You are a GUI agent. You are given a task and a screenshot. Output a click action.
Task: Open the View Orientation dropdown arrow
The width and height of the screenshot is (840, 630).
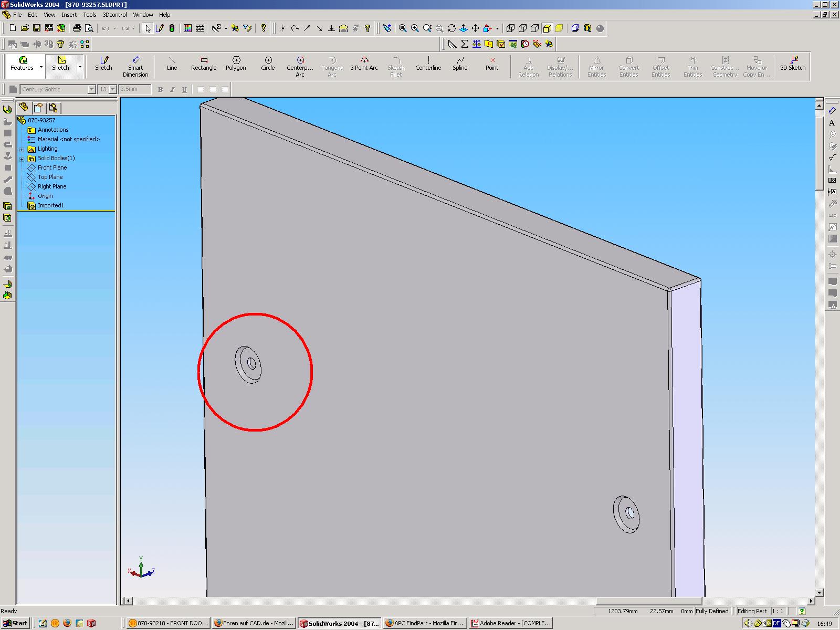click(497, 28)
